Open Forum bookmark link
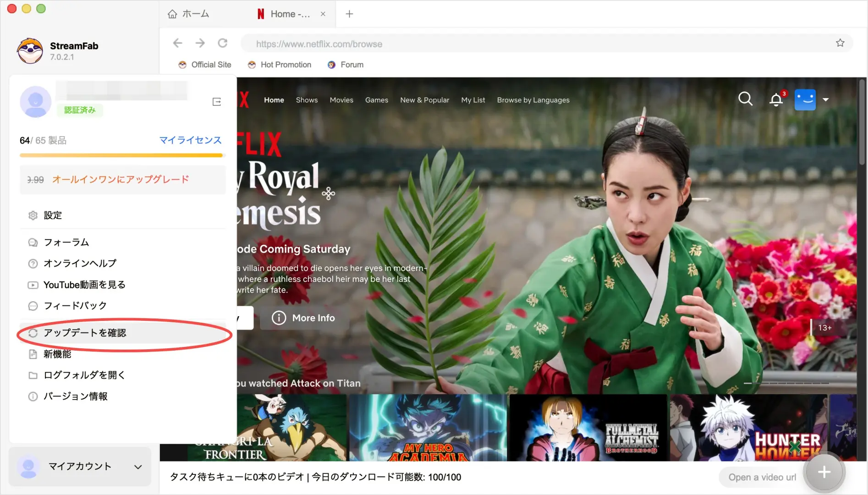Viewport: 868px width, 495px height. pyautogui.click(x=346, y=65)
